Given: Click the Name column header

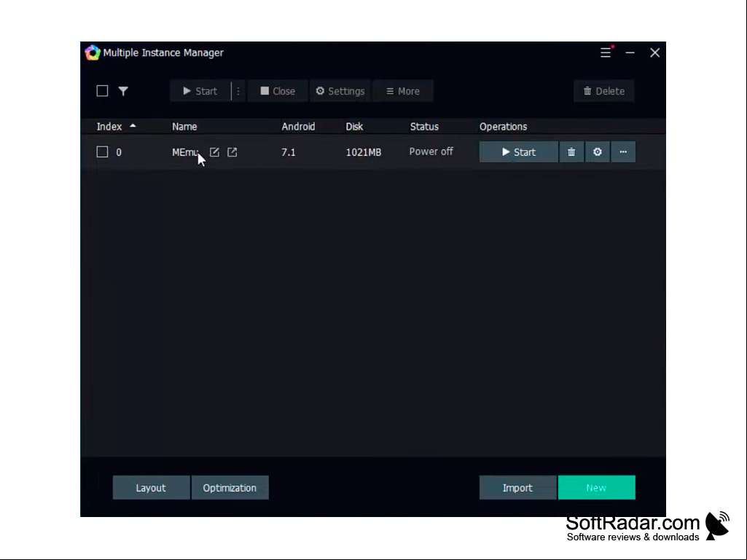Looking at the screenshot, I should coord(184,127).
